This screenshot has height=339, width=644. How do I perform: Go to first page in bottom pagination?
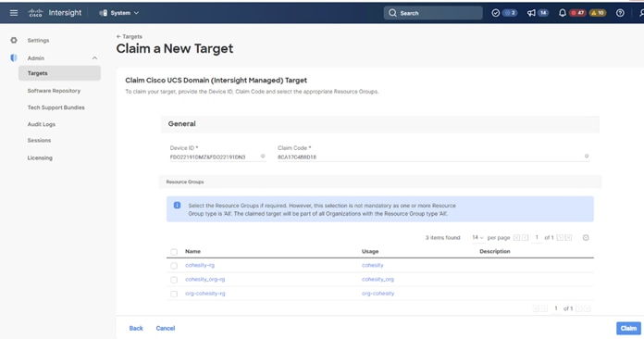(x=536, y=308)
